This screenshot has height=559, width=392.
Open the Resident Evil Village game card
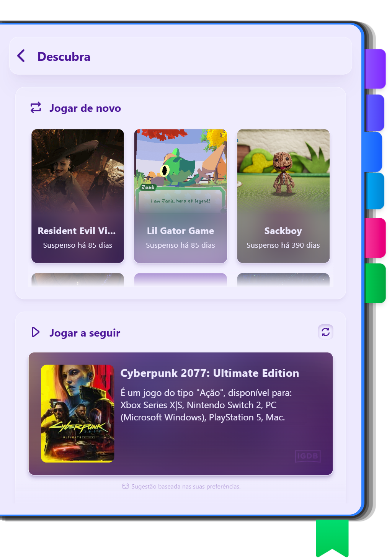(78, 196)
